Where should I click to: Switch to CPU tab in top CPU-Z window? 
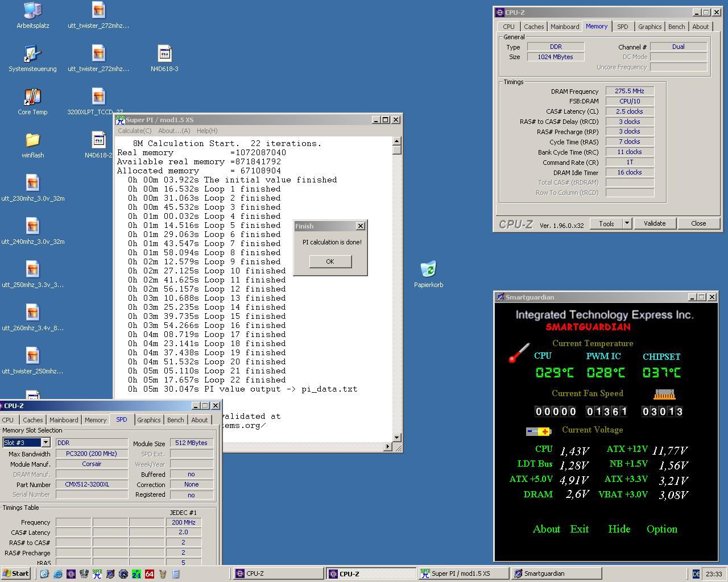(x=508, y=27)
